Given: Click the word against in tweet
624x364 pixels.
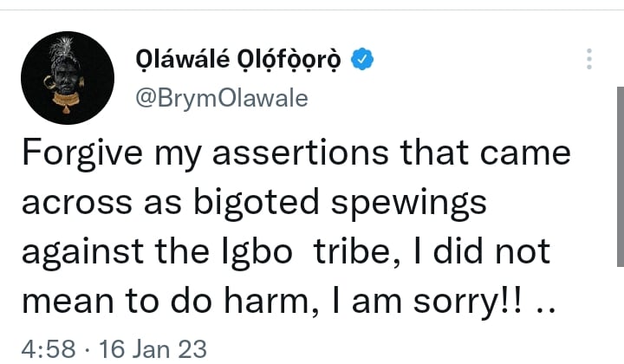Looking at the screenshot, I should pos(82,253).
